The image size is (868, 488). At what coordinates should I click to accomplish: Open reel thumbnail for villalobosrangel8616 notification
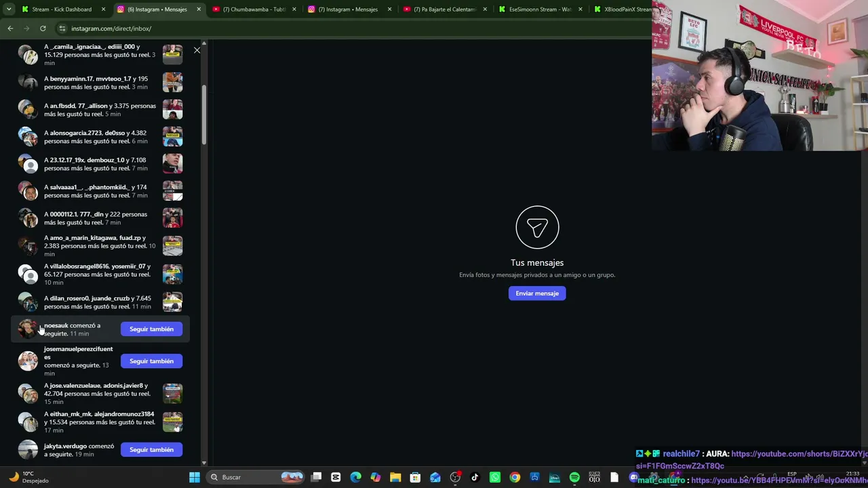(x=172, y=274)
